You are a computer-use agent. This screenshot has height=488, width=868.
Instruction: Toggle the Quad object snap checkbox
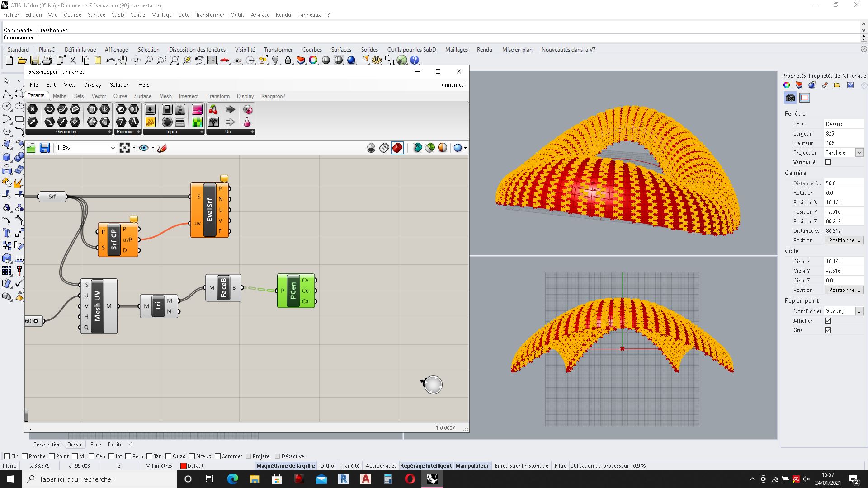(x=169, y=456)
